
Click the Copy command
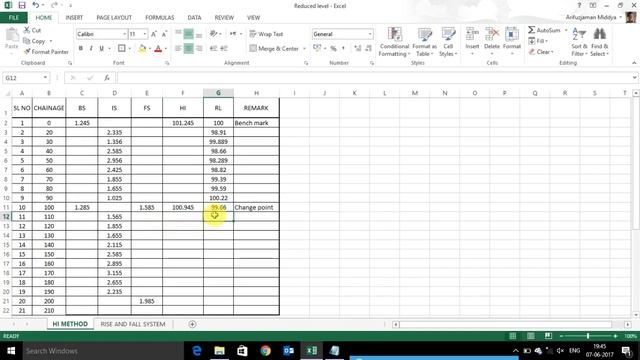click(35, 41)
